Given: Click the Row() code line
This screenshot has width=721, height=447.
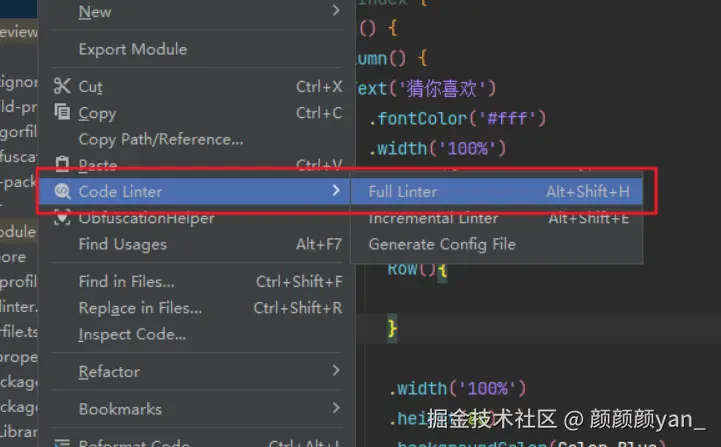Looking at the screenshot, I should [417, 269].
